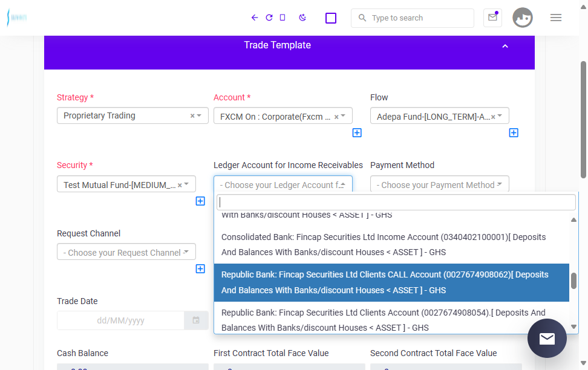Clear the Proprietary Trading strategy selection
The height and width of the screenshot is (370, 588).
pyautogui.click(x=192, y=116)
